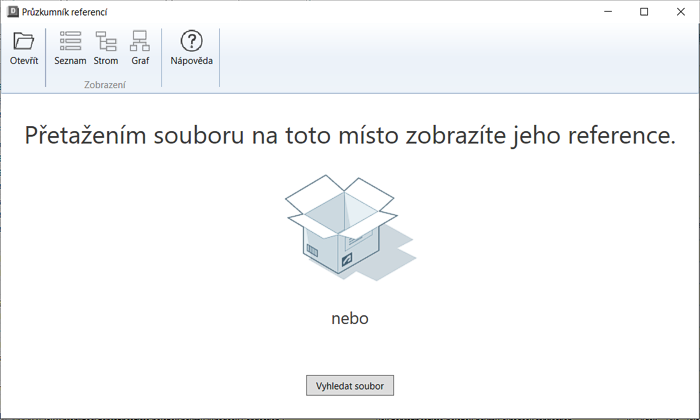Image resolution: width=700 pixels, height=420 pixels.
Task: Click the Otevřít text label
Action: point(24,61)
